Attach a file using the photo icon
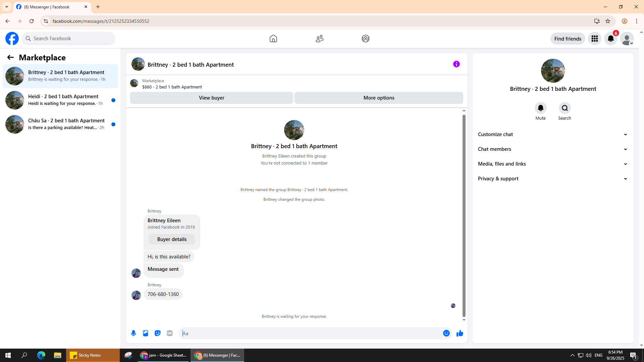Screen dimensions: 644x362 coord(146,333)
